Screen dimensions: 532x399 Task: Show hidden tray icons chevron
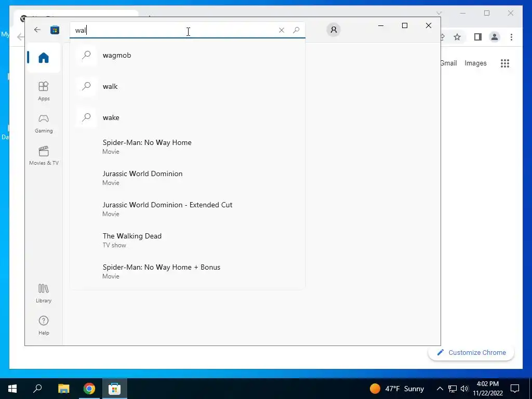click(x=440, y=389)
